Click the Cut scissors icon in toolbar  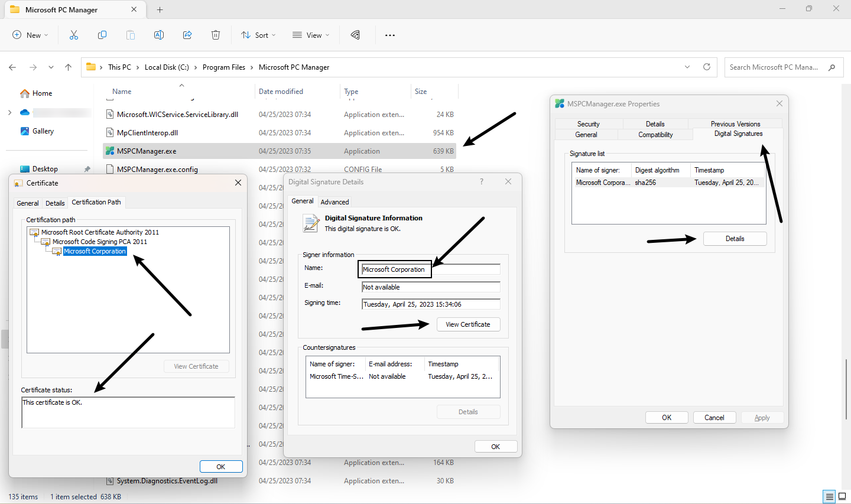[74, 35]
